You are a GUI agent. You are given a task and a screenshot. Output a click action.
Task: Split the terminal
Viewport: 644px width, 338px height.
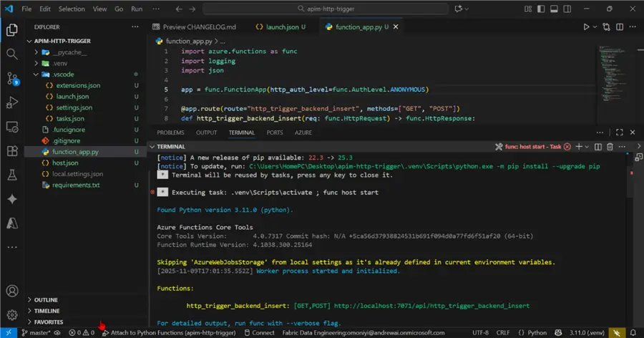tap(598, 146)
